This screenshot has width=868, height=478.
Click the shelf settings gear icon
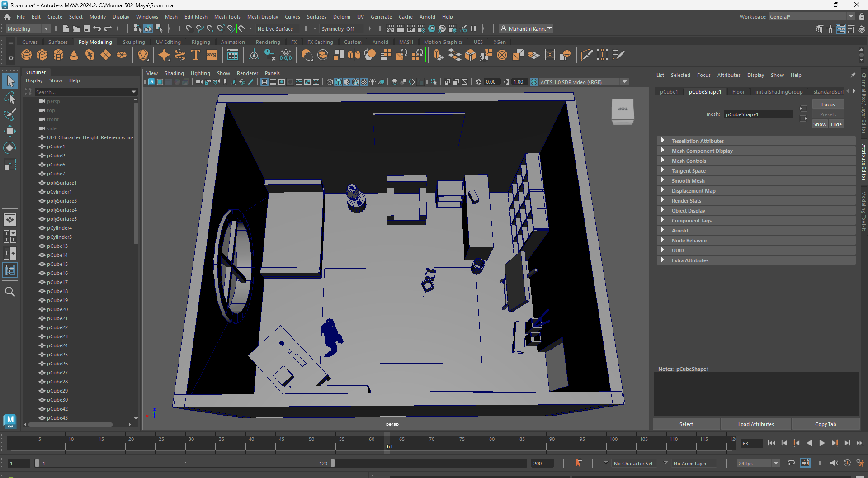point(11,58)
